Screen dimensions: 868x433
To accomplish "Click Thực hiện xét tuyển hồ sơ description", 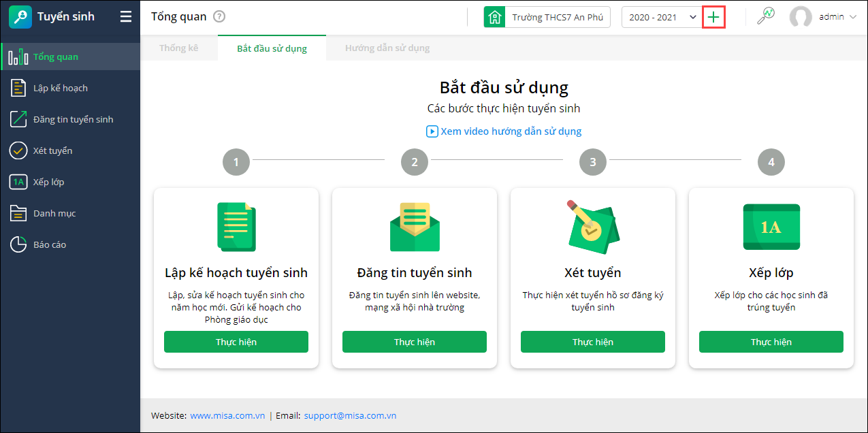I will coord(593,302).
